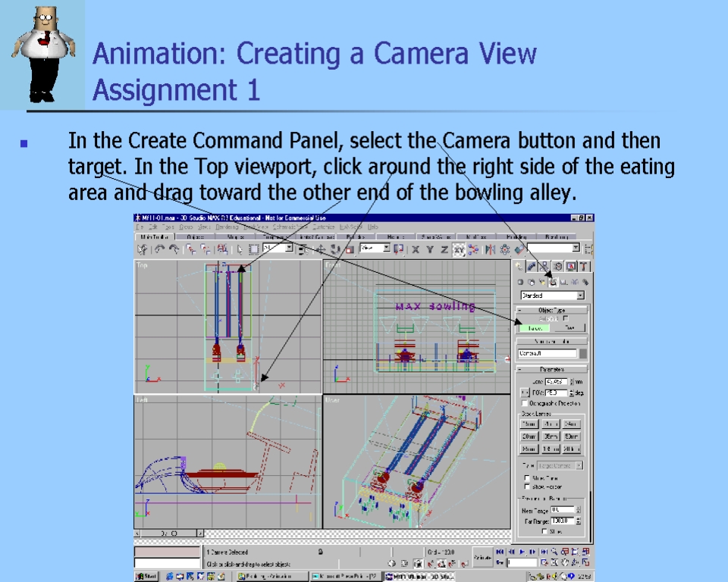Click the Undo arrow in toolbar

coord(159,249)
